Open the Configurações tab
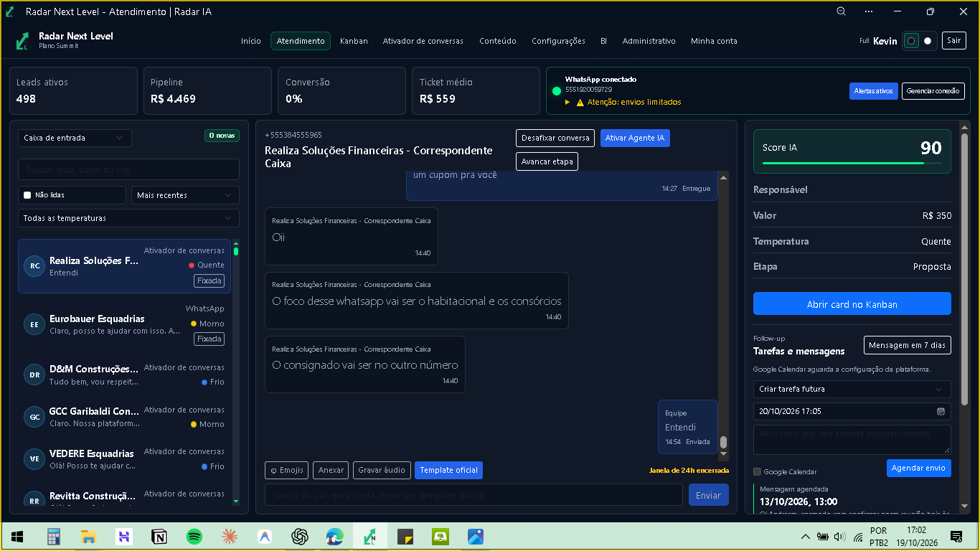The image size is (980, 551). coord(558,41)
